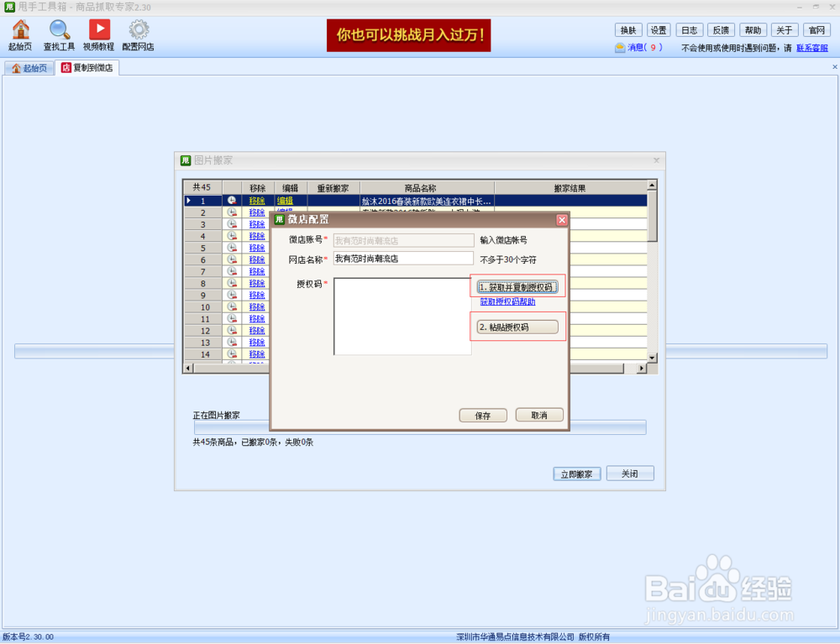Save the shop settings with 保存

482,415
